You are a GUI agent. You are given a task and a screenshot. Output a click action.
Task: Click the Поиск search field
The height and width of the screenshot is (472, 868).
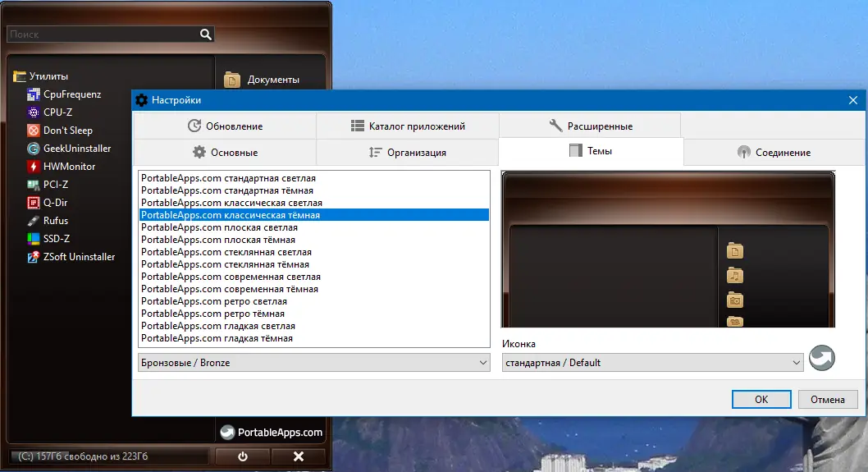(110, 34)
